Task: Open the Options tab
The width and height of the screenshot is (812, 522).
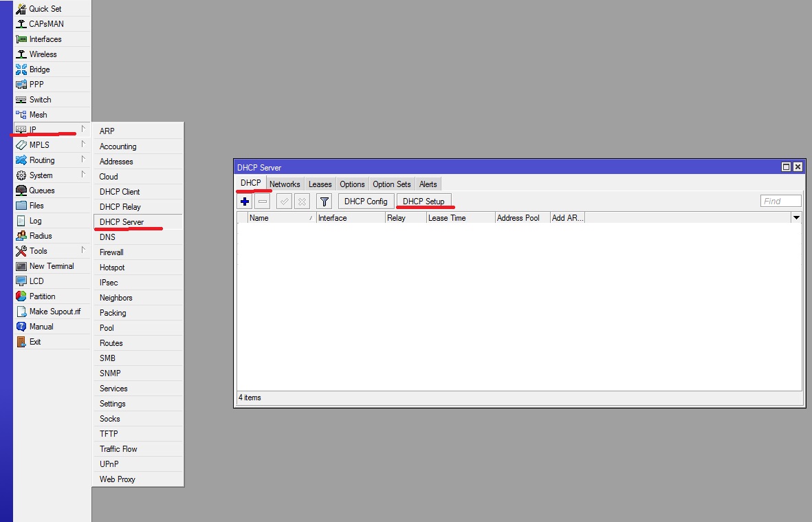Action: point(352,184)
